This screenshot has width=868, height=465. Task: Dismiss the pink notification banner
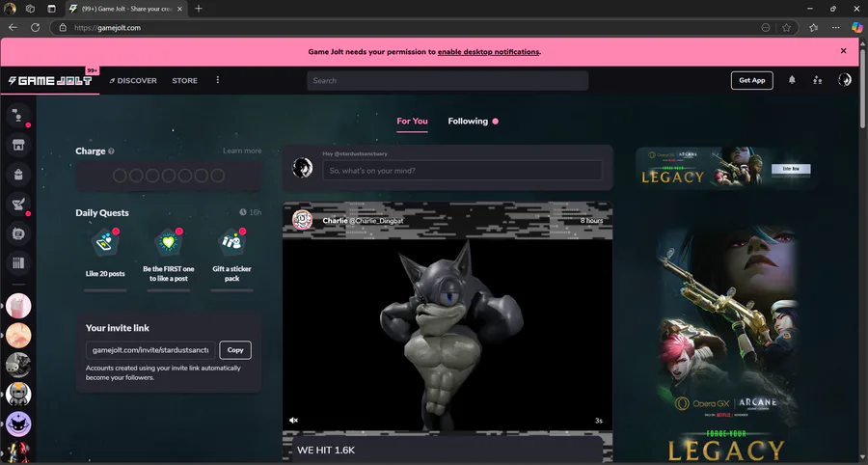click(x=843, y=51)
